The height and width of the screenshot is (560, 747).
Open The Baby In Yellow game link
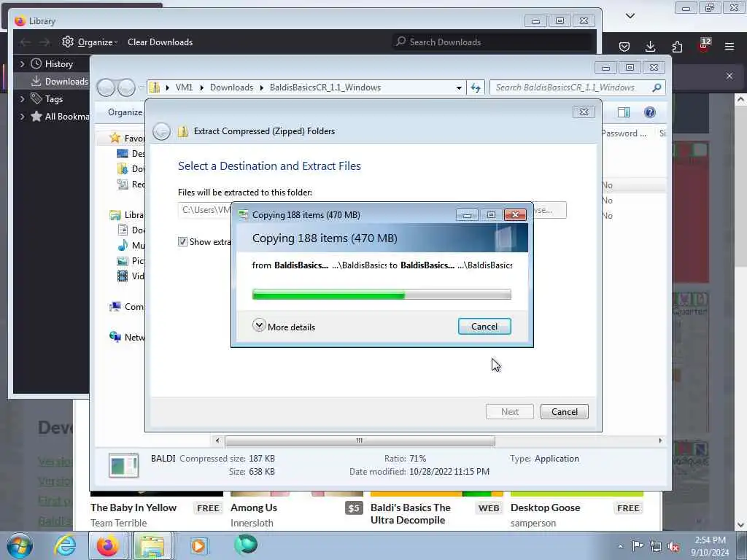[133, 508]
